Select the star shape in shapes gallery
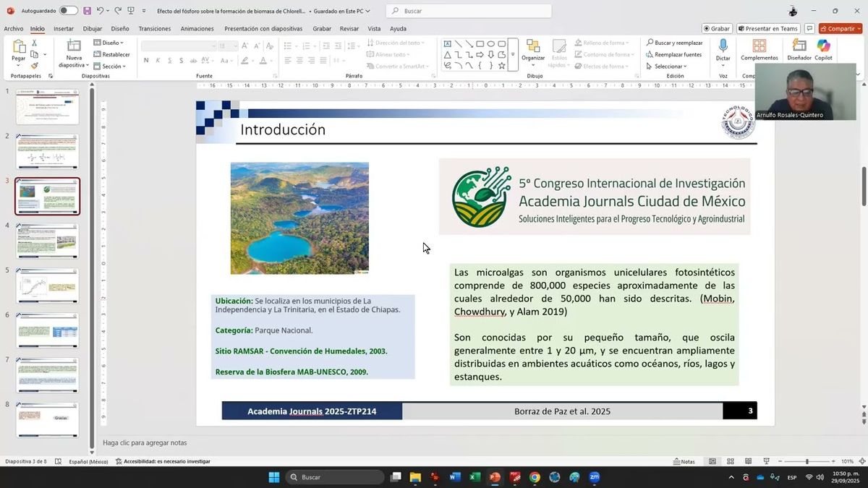Screen dimensions: 868x488 tap(501, 66)
